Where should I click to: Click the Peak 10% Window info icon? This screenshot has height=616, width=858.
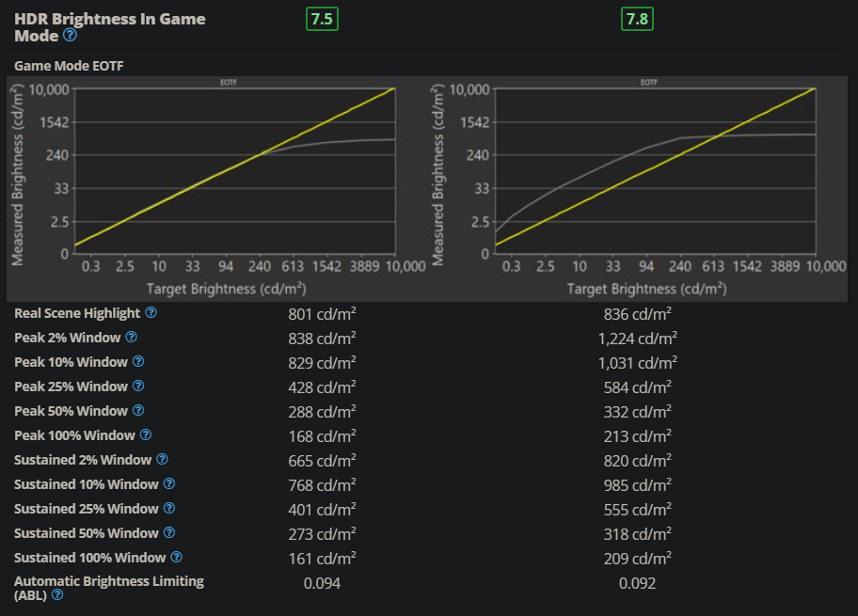138,362
